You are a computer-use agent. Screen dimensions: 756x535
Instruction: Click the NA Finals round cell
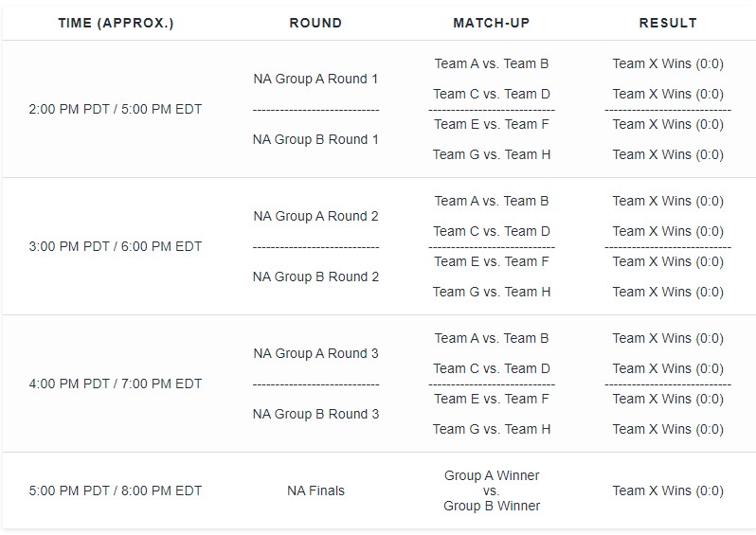click(x=315, y=490)
